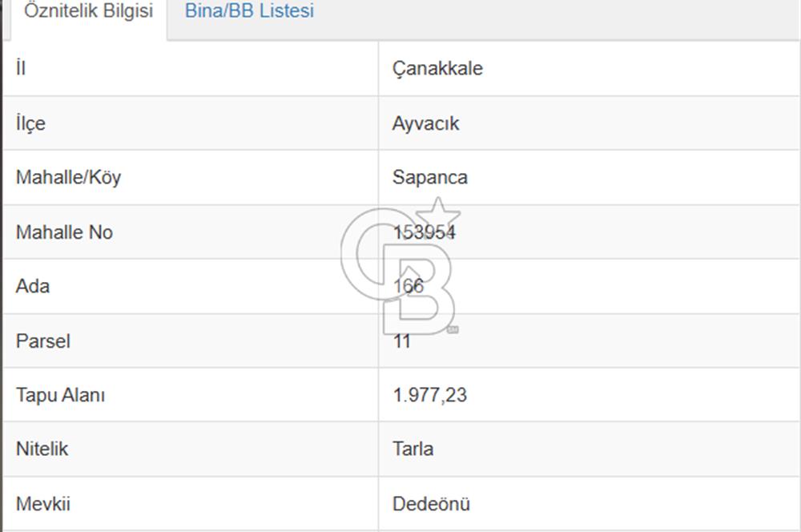
Task: Click the Mahalle/Köy row label
Action: pyautogui.click(x=68, y=177)
